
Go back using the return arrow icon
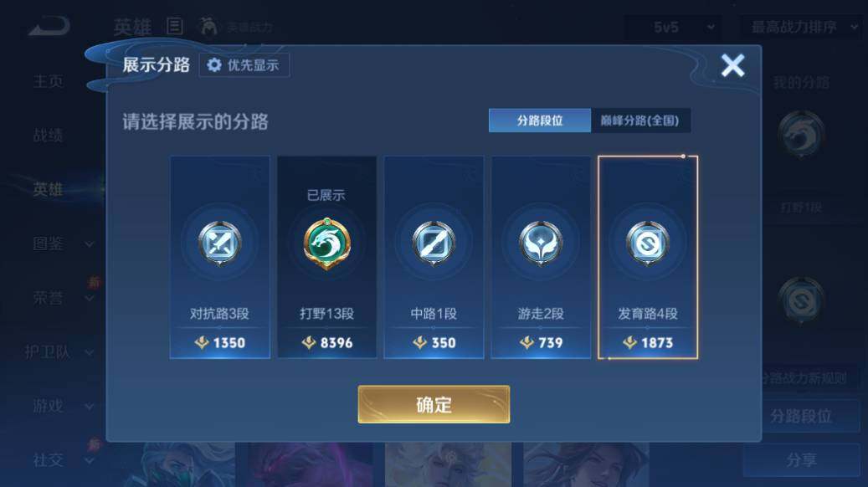click(49, 26)
